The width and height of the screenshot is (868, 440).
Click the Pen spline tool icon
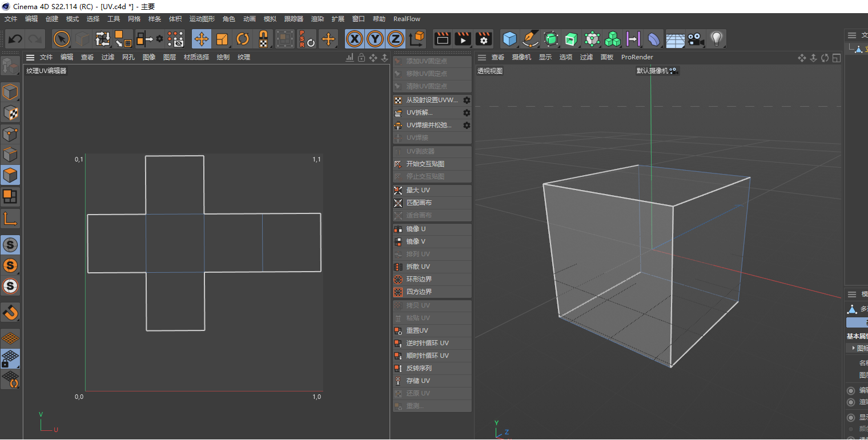click(531, 39)
